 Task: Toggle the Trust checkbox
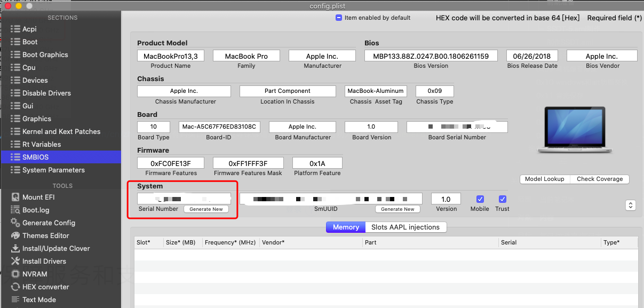click(502, 199)
